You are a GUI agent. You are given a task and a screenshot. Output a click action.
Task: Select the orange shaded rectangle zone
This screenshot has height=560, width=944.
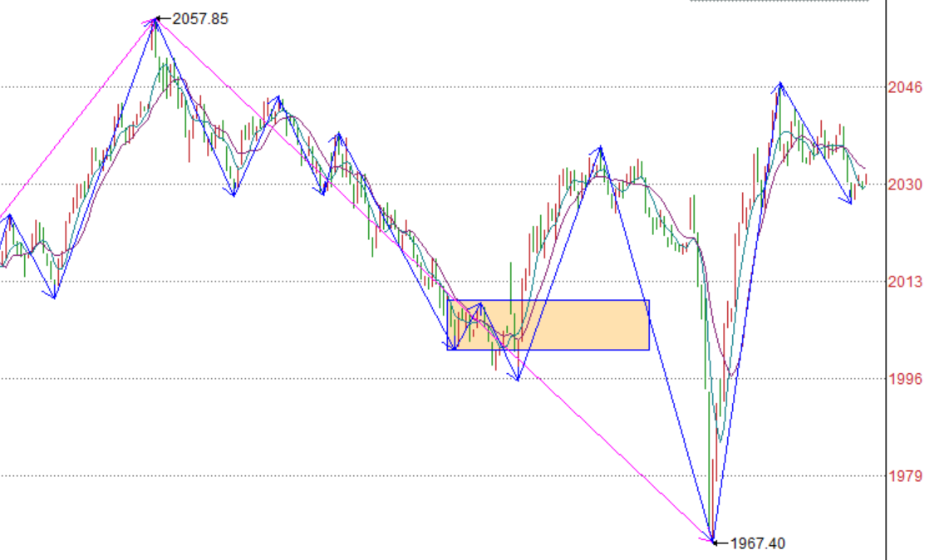coord(582,325)
